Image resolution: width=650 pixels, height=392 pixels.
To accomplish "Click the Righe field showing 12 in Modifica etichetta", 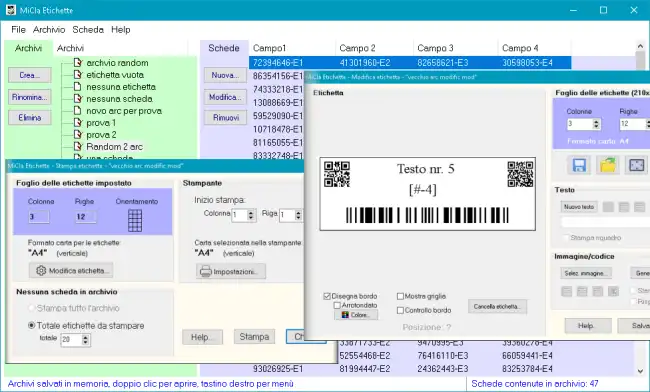I will click(x=634, y=124).
